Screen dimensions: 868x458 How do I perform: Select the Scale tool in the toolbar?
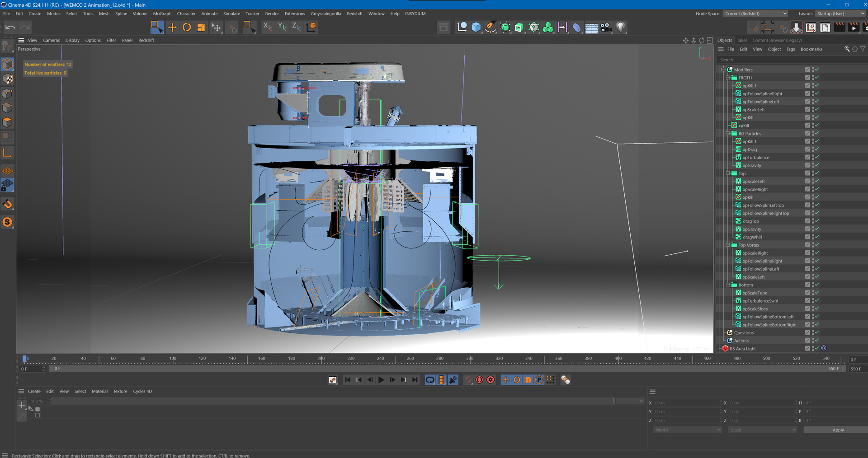201,28
